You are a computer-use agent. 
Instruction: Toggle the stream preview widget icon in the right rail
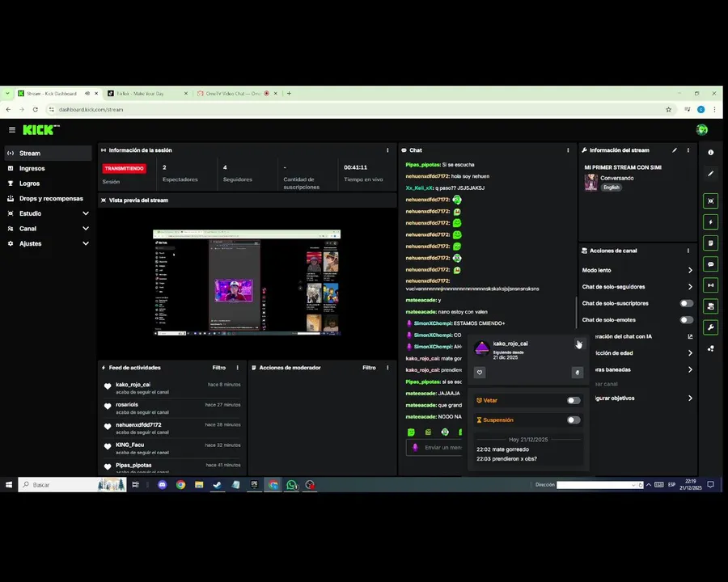tap(710, 201)
